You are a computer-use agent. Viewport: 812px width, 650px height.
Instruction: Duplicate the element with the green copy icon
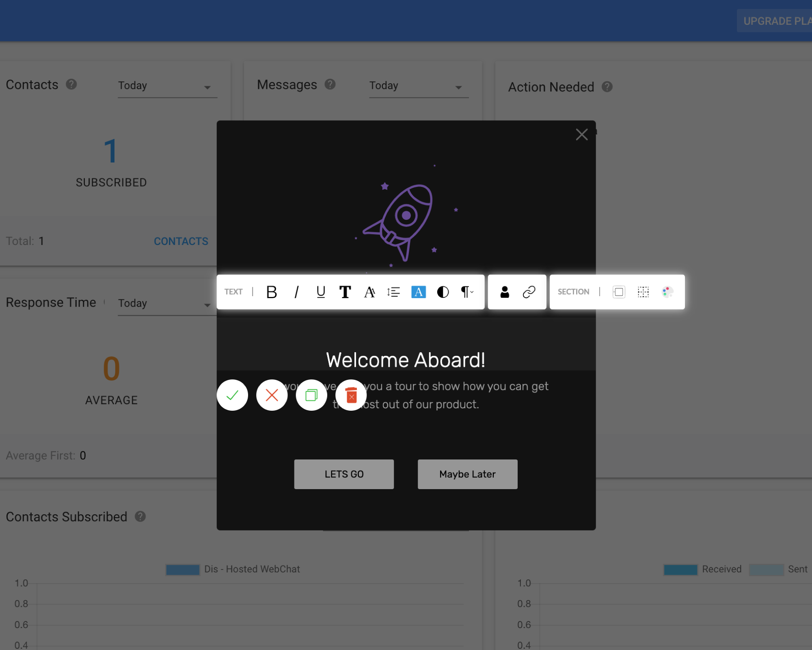pyautogui.click(x=311, y=395)
